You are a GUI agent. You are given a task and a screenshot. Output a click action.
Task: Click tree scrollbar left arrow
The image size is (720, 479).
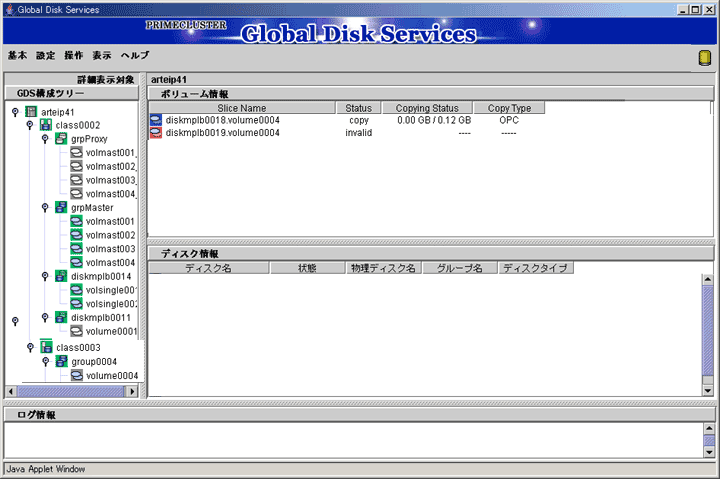11,391
